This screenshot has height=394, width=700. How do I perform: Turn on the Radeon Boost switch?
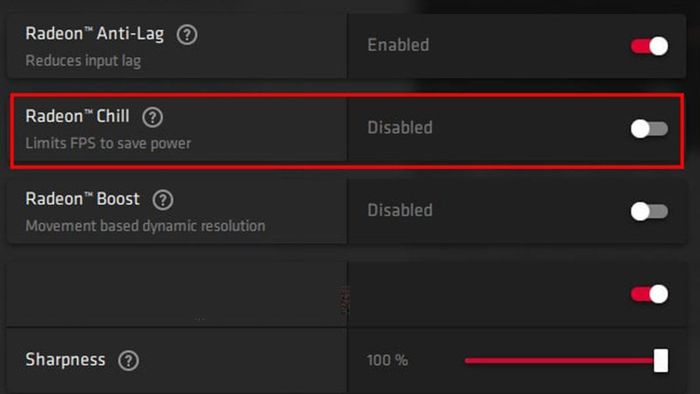pos(649,212)
